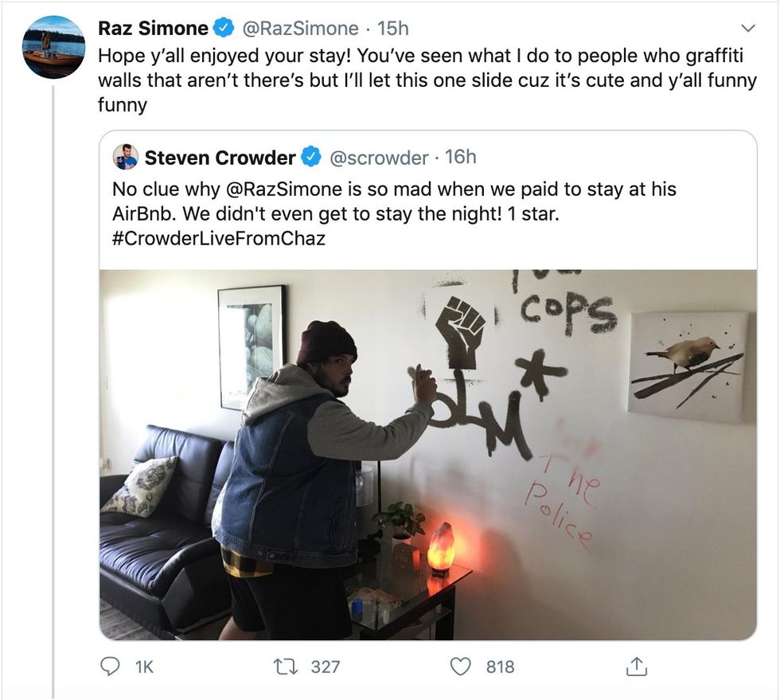The width and height of the screenshot is (780, 700).
Task: Expand the tweet options chevron
Action: tap(747, 29)
